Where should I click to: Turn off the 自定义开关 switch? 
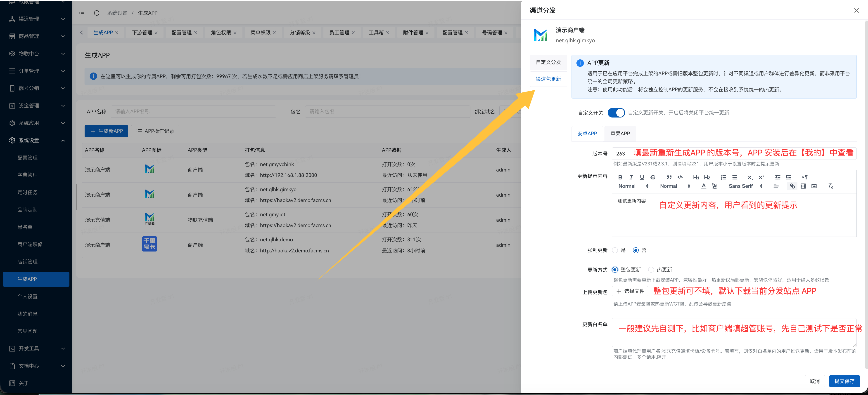coord(616,113)
